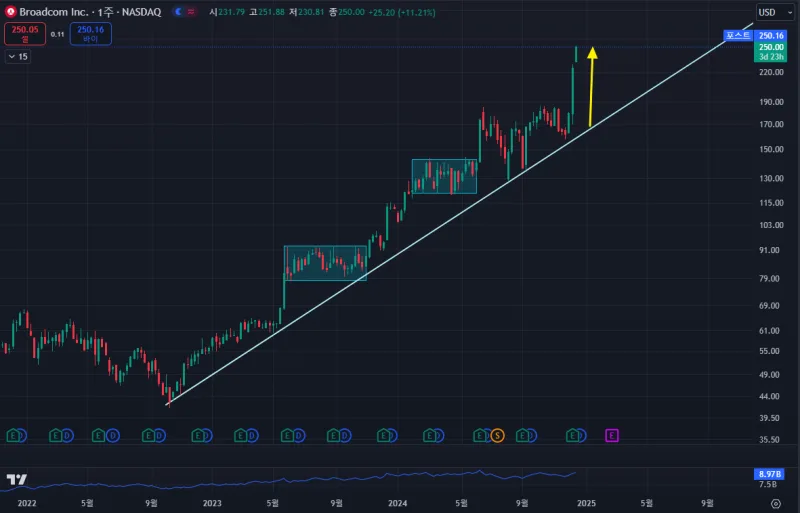Click the 8.97B volume value label
The height and width of the screenshot is (513, 800).
point(770,473)
